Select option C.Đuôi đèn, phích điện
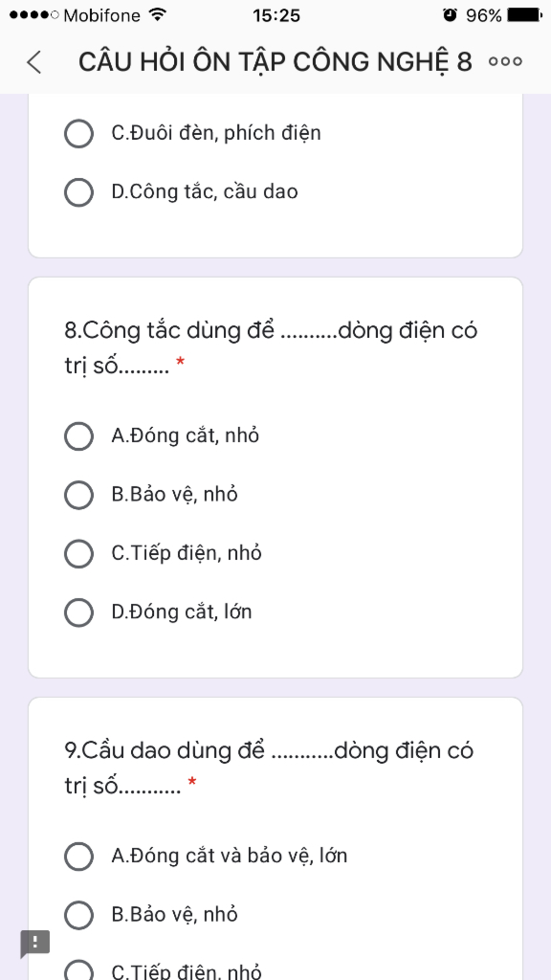The image size is (551, 980). 79,134
